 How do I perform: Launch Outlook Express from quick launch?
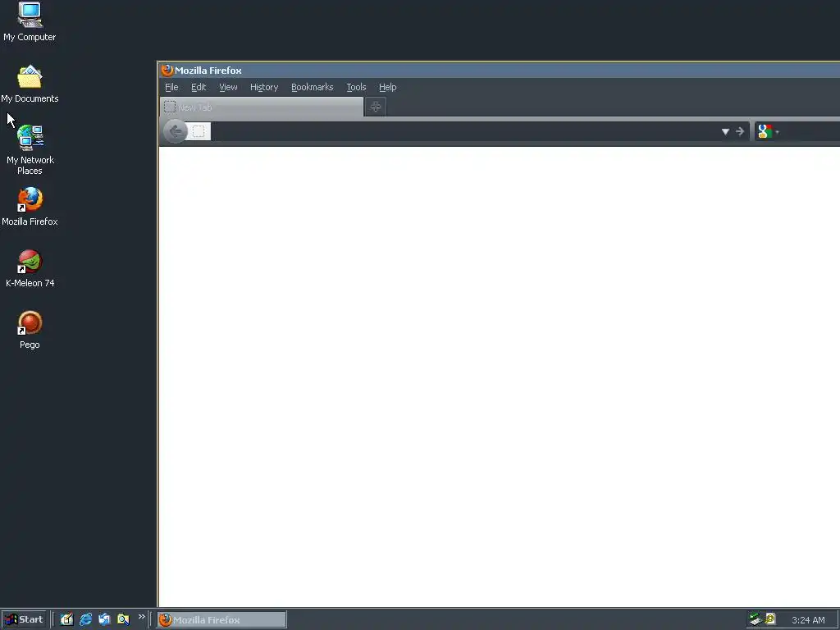[x=104, y=619]
